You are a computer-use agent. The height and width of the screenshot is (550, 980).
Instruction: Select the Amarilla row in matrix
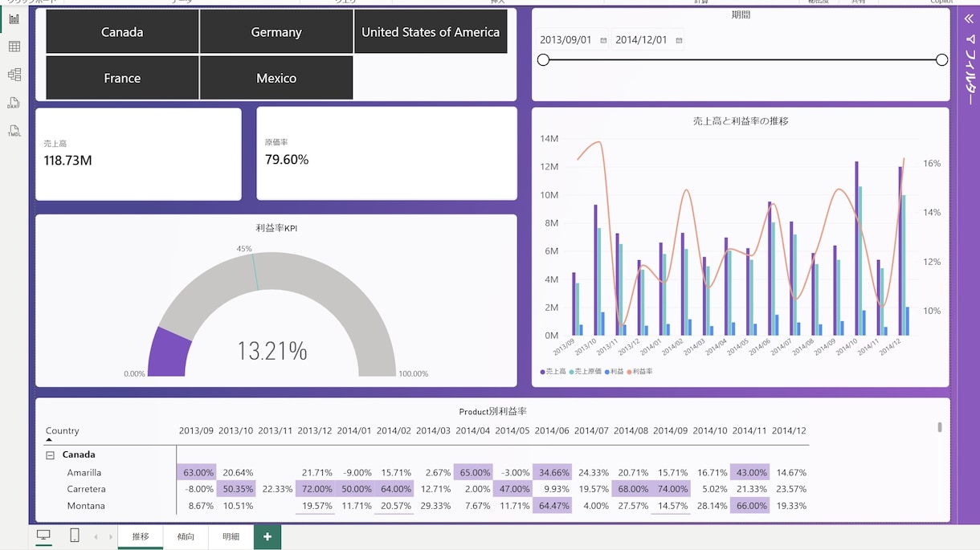[x=84, y=473]
